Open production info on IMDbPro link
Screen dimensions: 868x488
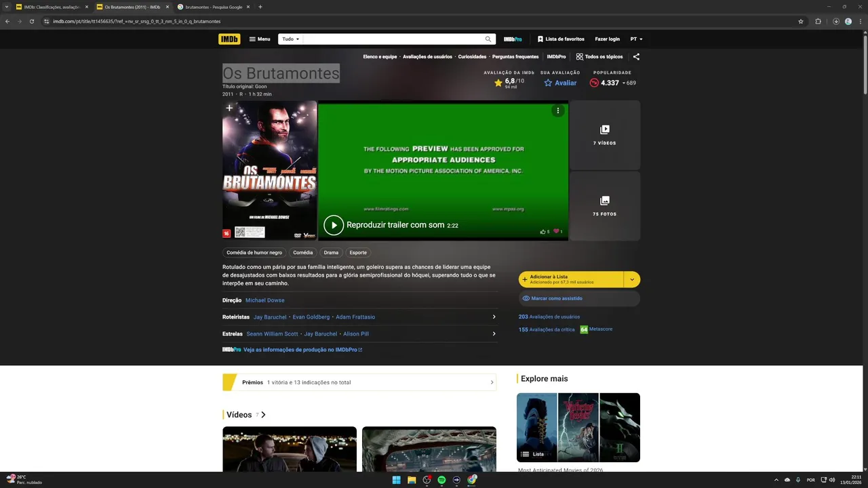pos(302,350)
